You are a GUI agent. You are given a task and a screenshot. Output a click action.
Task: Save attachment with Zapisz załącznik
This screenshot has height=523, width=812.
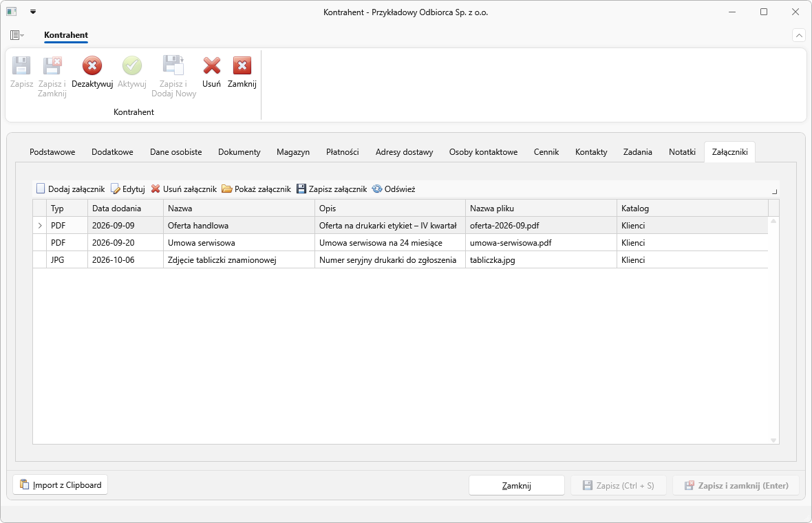tap(332, 189)
